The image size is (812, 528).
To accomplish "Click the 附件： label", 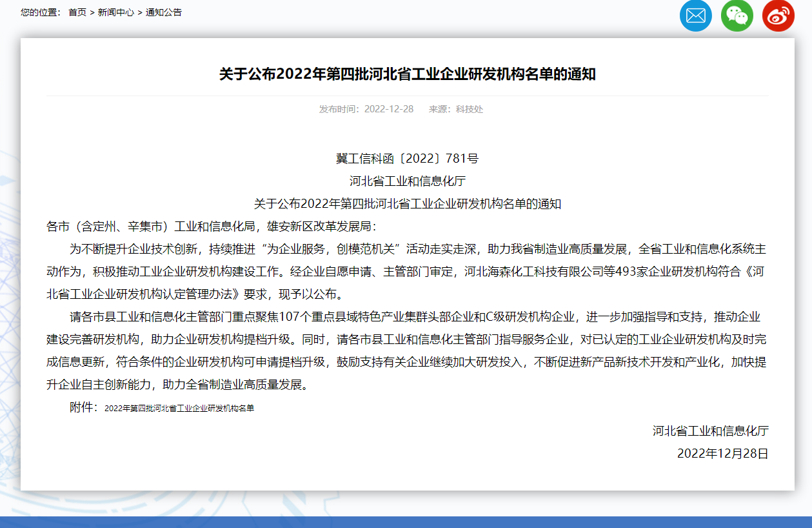I will pyautogui.click(x=84, y=408).
